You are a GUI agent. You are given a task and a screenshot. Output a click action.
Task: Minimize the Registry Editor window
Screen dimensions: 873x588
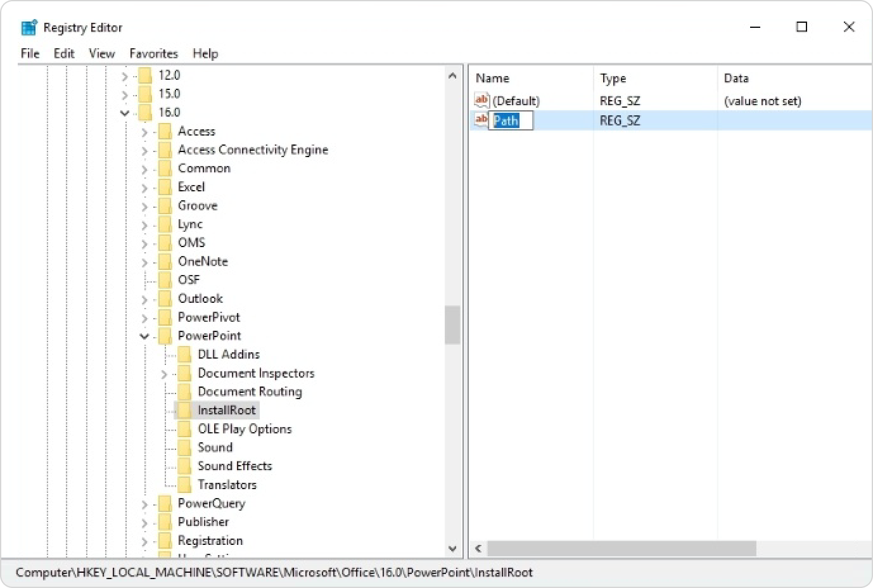[755, 27]
